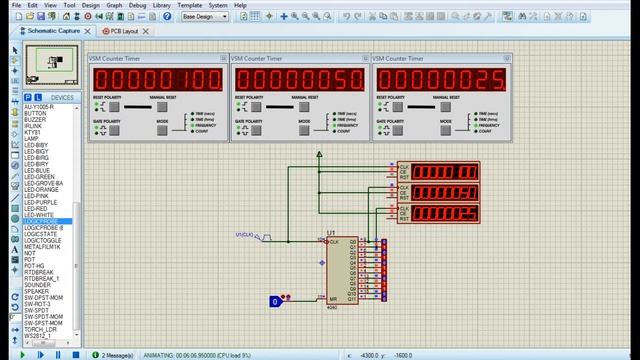This screenshot has width=640, height=360.
Task: Choose the Selection Mode arrow tool
Action: point(15,50)
